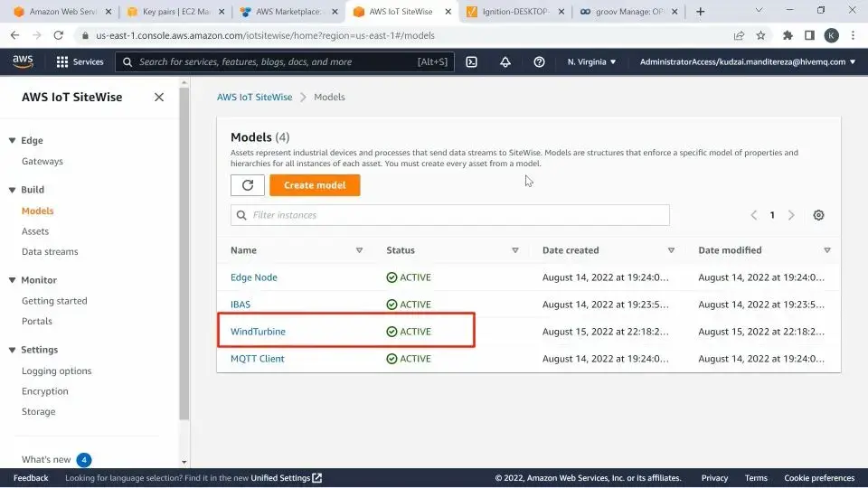Open Assets in sidebar

click(35, 231)
